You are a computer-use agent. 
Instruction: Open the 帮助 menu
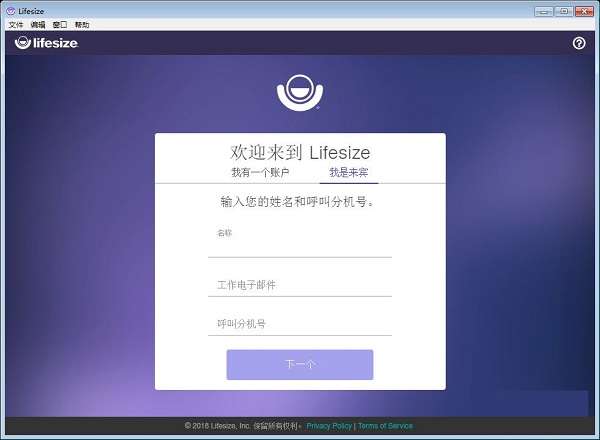(82, 25)
